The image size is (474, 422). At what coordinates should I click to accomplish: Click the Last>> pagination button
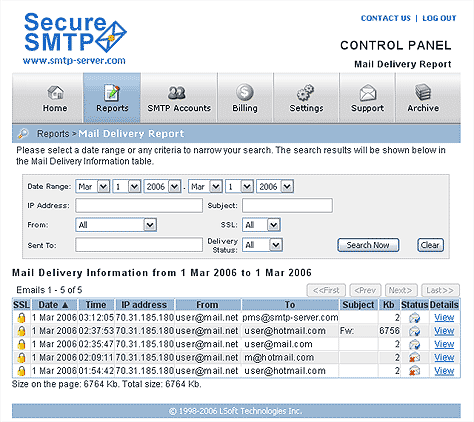click(440, 290)
